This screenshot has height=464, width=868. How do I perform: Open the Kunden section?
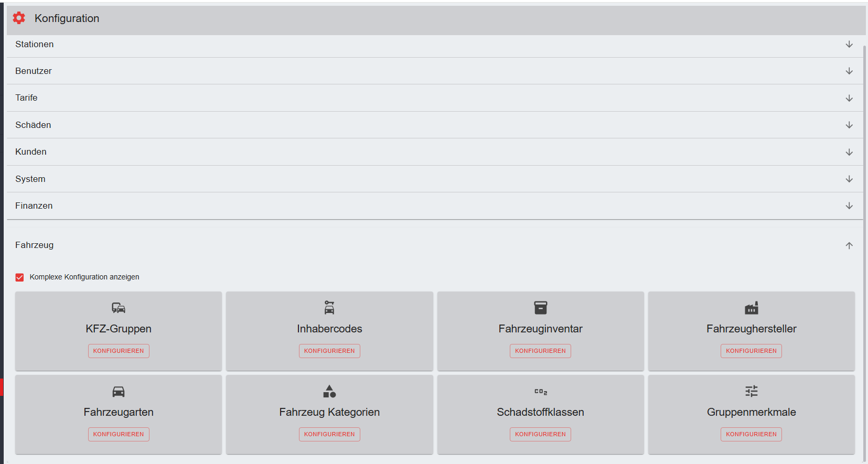click(31, 152)
